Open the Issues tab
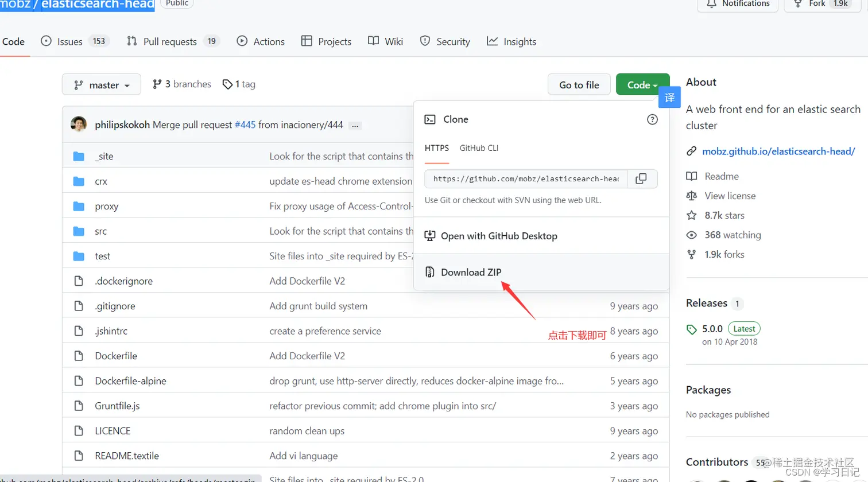The image size is (868, 482). 75,41
